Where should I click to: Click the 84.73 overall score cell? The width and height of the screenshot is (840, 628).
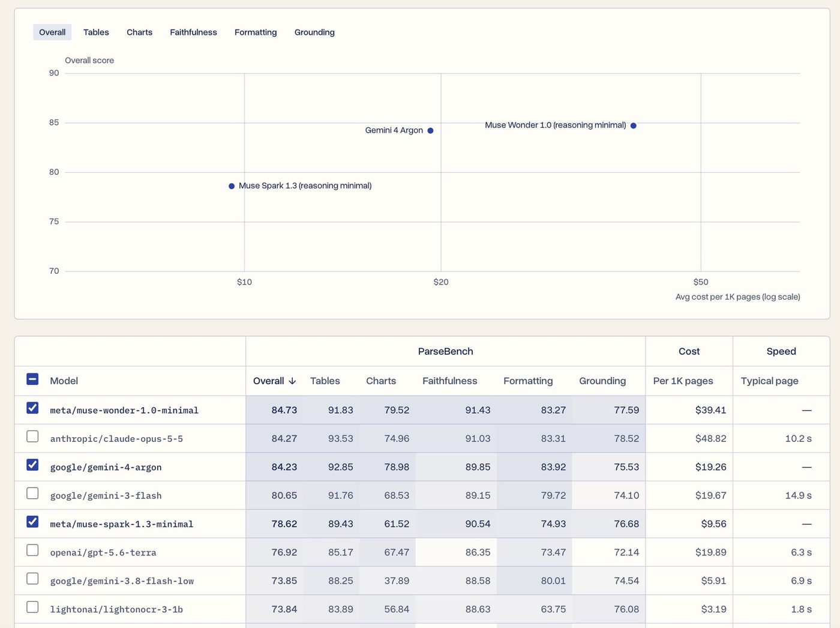point(284,411)
